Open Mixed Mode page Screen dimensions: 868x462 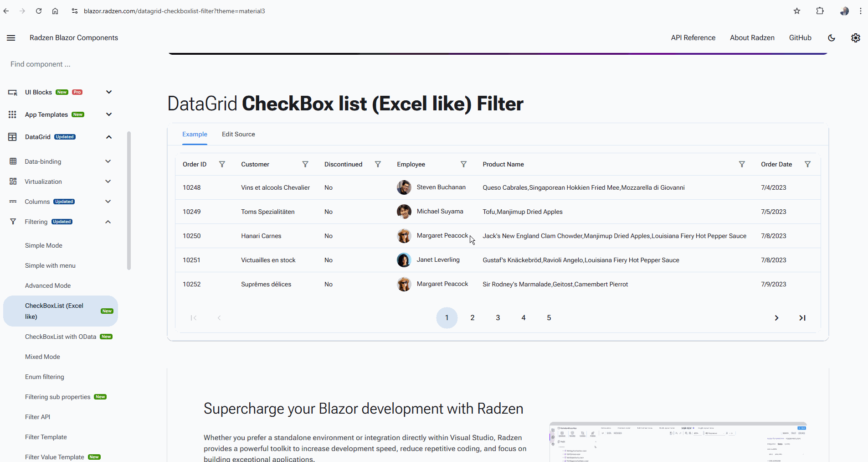pos(42,357)
